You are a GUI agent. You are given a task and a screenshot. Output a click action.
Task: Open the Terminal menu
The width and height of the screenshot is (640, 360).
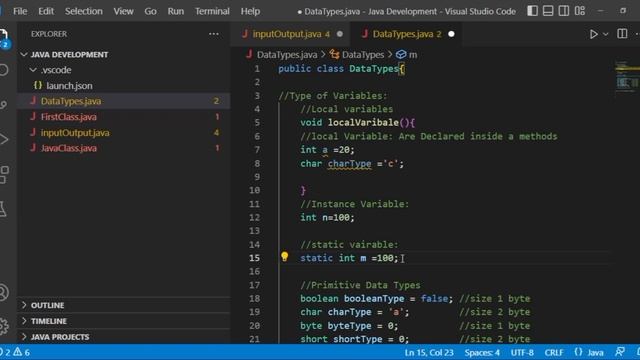[212, 11]
